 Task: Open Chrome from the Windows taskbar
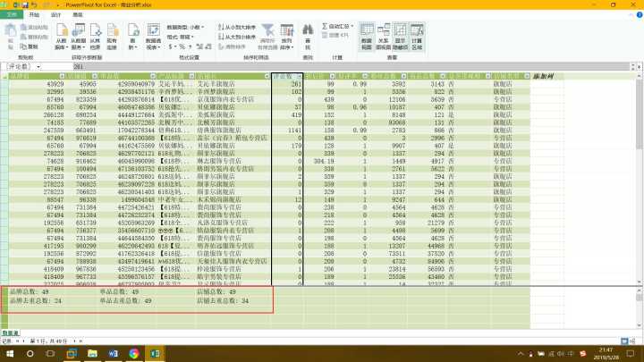[133, 354]
